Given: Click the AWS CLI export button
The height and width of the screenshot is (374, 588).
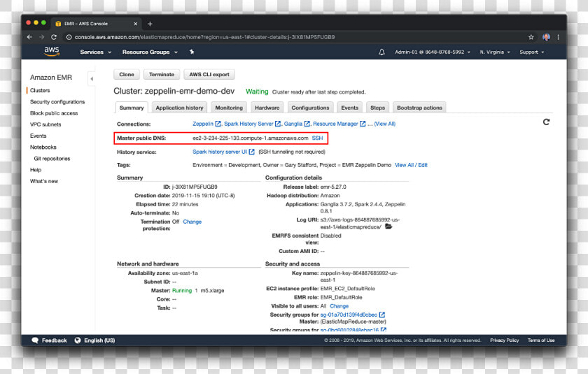Looking at the screenshot, I should [x=209, y=75].
